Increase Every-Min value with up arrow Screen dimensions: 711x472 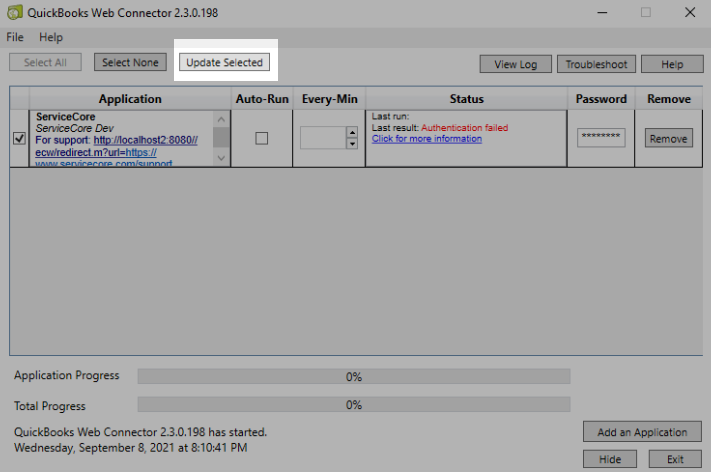click(x=352, y=132)
